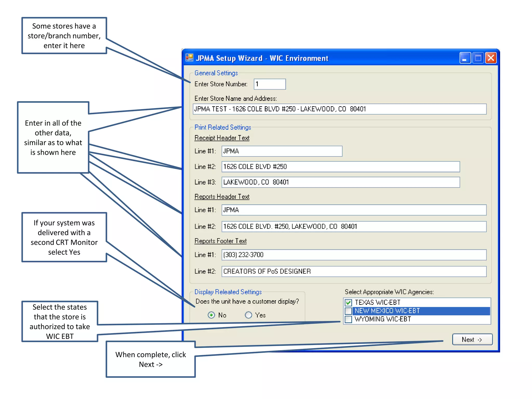Image resolution: width=532 pixels, height=399 pixels.
Task: Click the Display Releated Settings group label
Action: coord(228,292)
